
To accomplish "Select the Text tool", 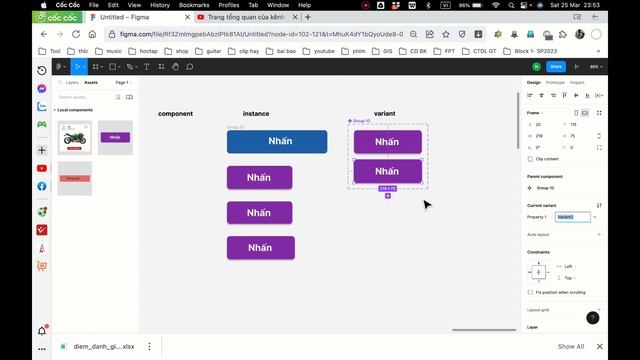I will [147, 67].
